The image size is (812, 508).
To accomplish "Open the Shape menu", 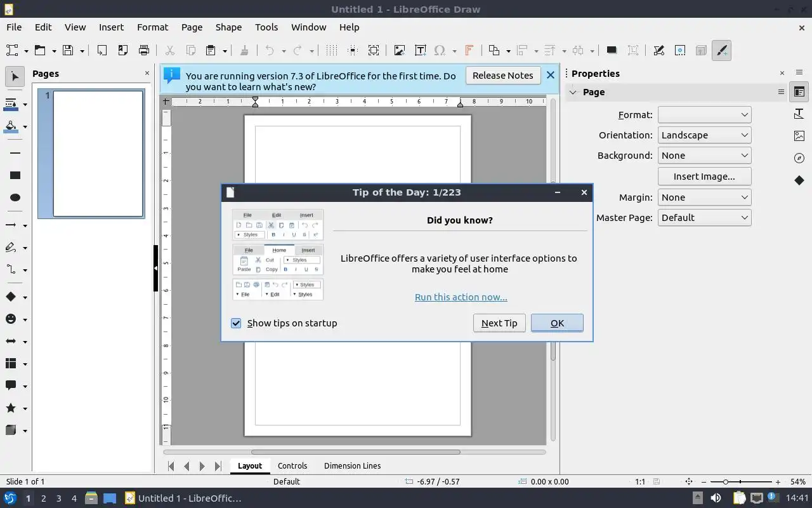I will 228,27.
